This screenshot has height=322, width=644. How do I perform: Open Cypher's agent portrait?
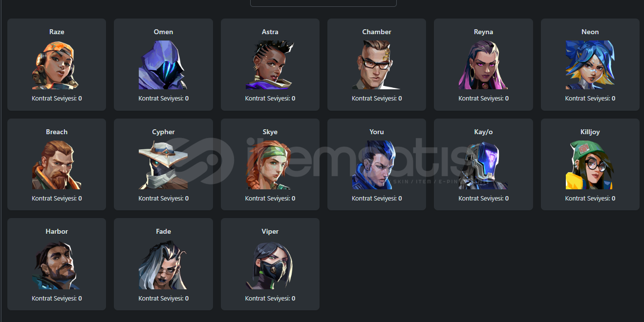pyautogui.click(x=163, y=165)
